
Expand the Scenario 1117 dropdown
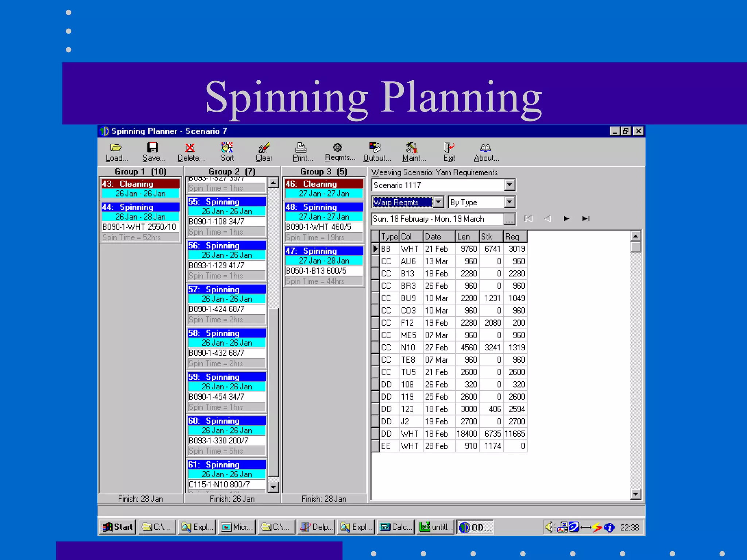[x=510, y=185]
